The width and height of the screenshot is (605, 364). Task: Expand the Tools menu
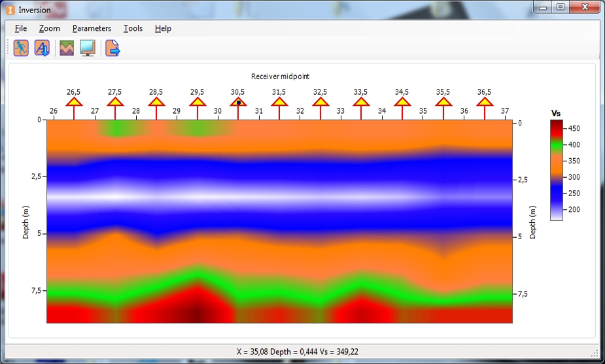[133, 28]
